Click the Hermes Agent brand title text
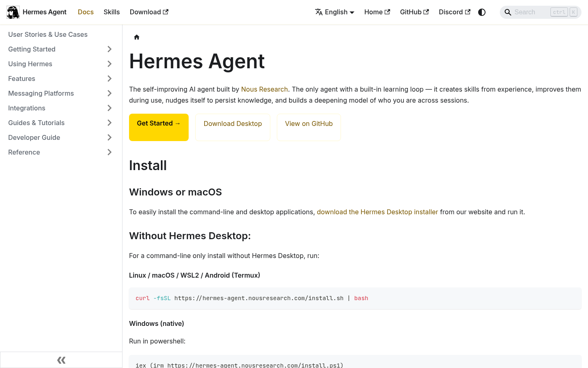The width and height of the screenshot is (588, 368). pyautogui.click(x=45, y=12)
